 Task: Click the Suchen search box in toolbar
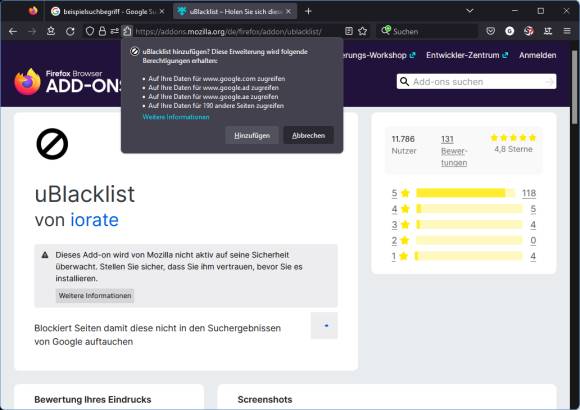click(427, 31)
